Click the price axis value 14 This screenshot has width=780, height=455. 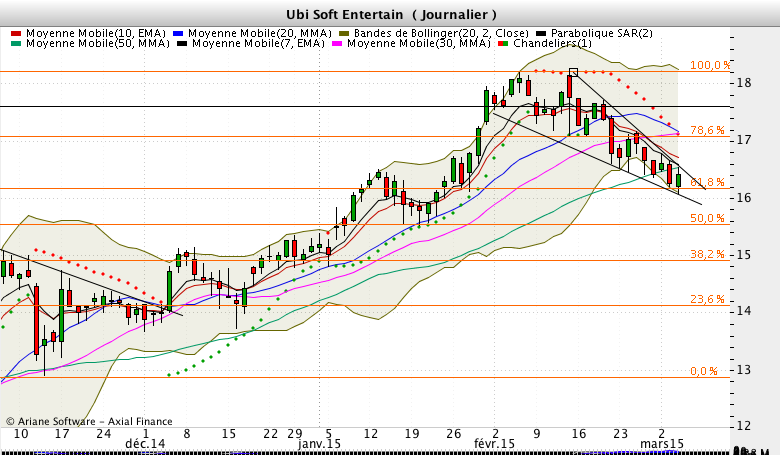point(744,311)
